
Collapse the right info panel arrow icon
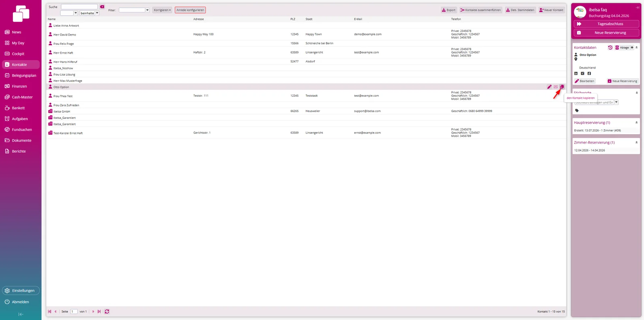(x=638, y=7)
